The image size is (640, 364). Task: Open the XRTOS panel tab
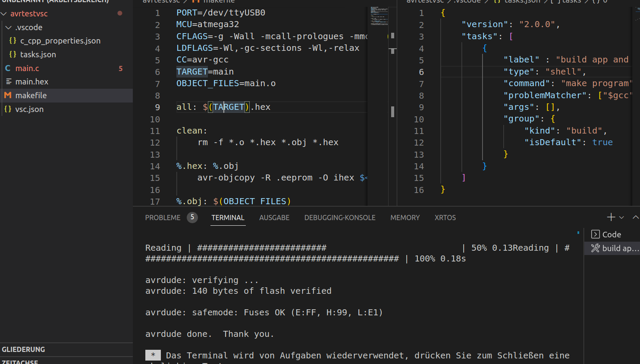coord(445,218)
